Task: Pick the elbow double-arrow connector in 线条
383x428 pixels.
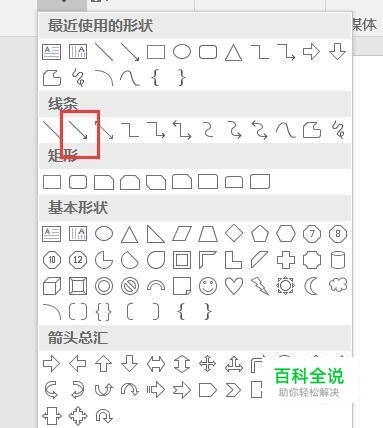Action: pos(182,130)
